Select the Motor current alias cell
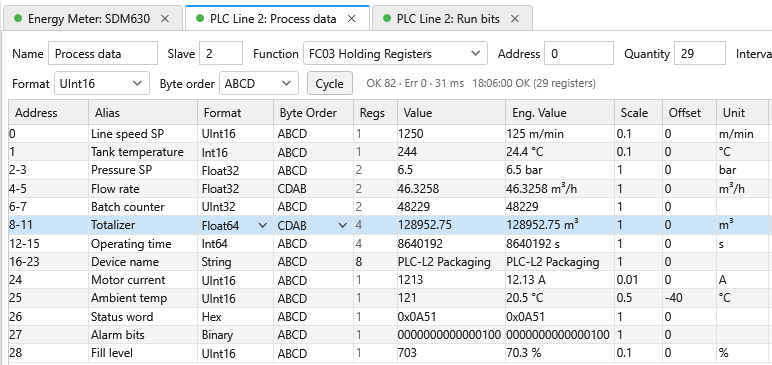The height and width of the screenshot is (365, 772). 143,280
